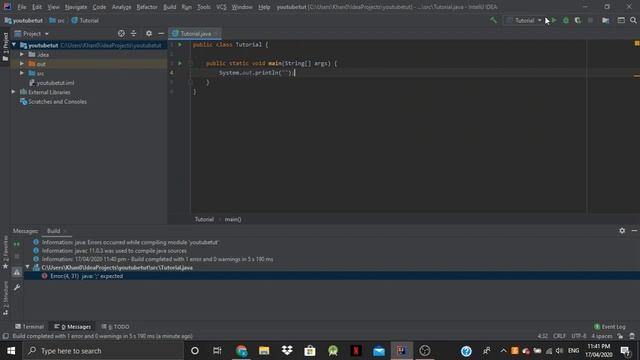Open the Event Log
The image size is (640, 360).
[x=610, y=327]
